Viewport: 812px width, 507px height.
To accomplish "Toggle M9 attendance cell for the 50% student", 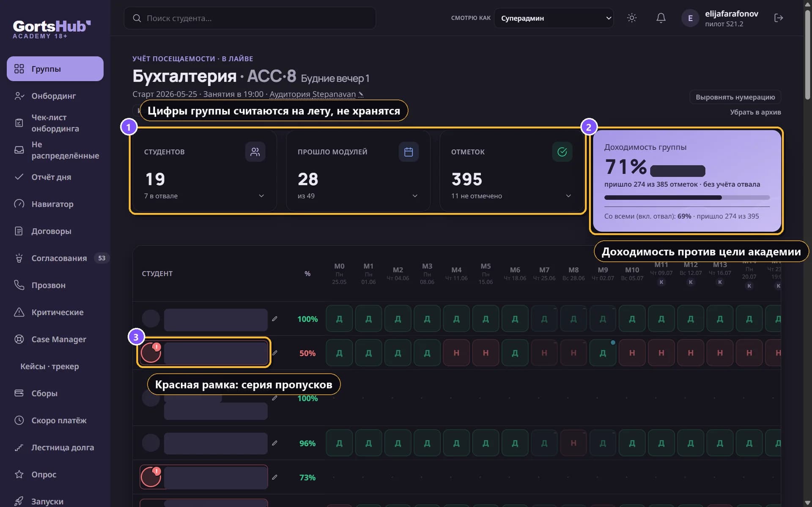I will (603, 353).
